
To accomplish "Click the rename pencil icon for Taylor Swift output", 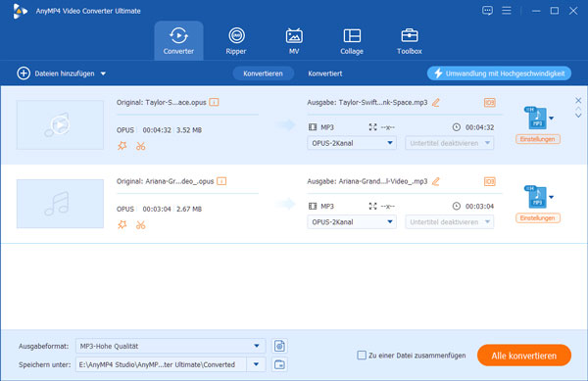I will pyautogui.click(x=436, y=102).
